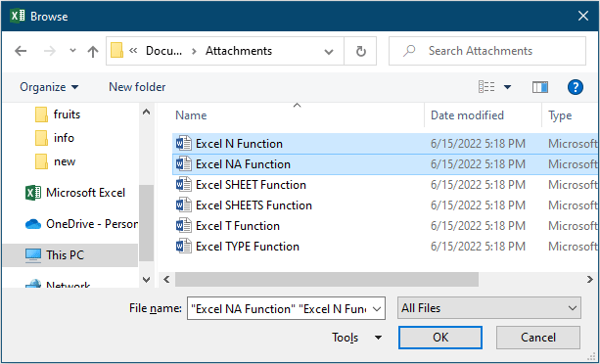
Task: Select Excel SHEET Function file
Action: click(x=385, y=185)
